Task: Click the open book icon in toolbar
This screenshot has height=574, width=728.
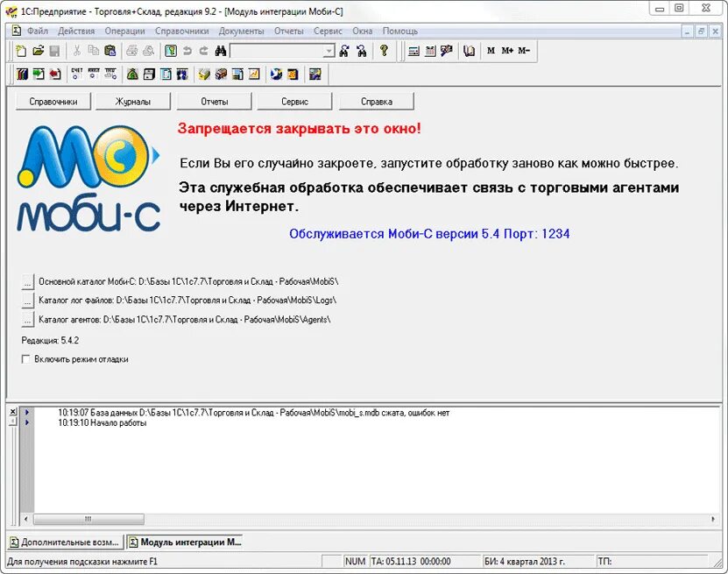Action: [470, 51]
